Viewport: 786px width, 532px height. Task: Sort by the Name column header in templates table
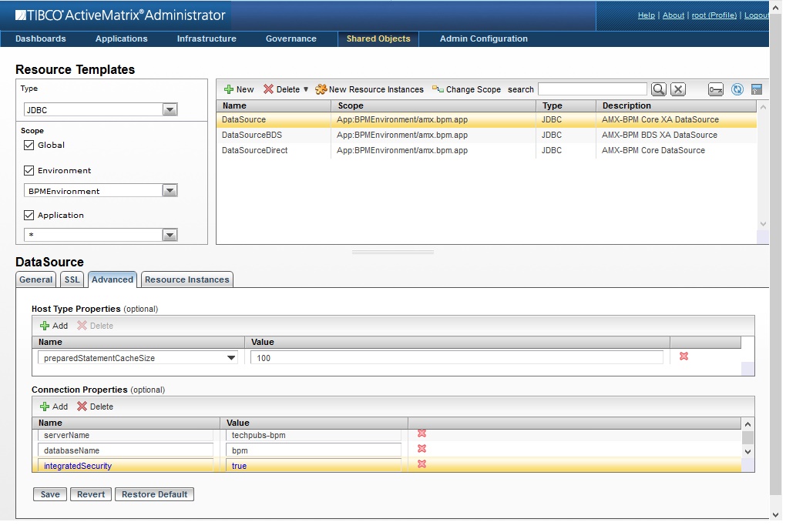pyautogui.click(x=274, y=105)
